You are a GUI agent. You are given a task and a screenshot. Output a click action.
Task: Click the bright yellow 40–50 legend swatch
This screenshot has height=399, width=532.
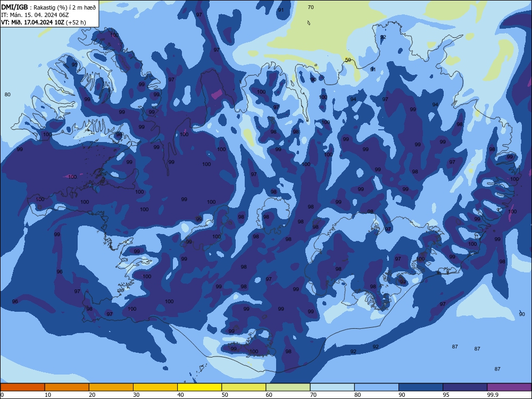[199, 387]
